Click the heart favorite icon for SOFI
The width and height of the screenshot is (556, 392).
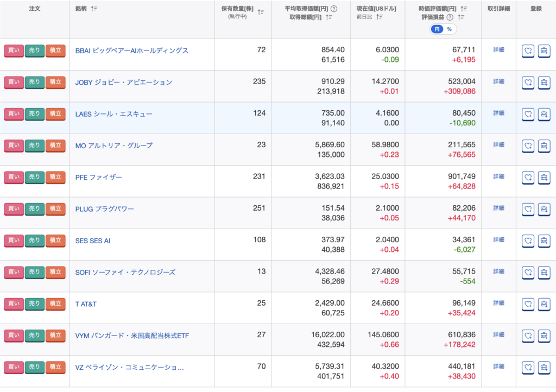(528, 272)
